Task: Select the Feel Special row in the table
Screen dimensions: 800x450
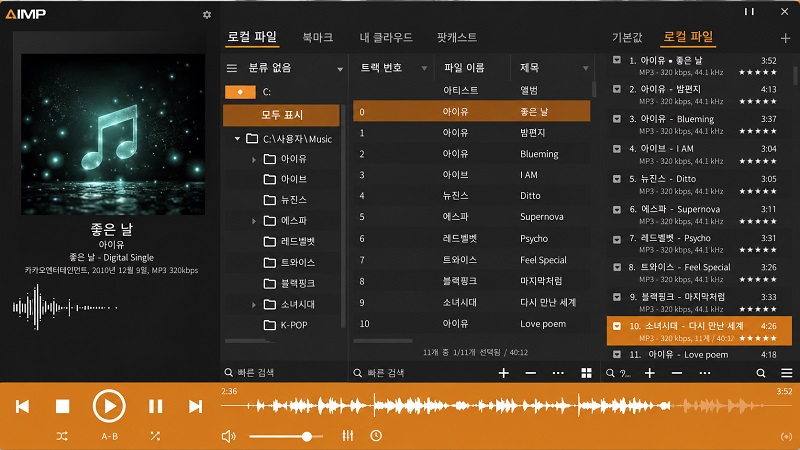Action: click(471, 260)
